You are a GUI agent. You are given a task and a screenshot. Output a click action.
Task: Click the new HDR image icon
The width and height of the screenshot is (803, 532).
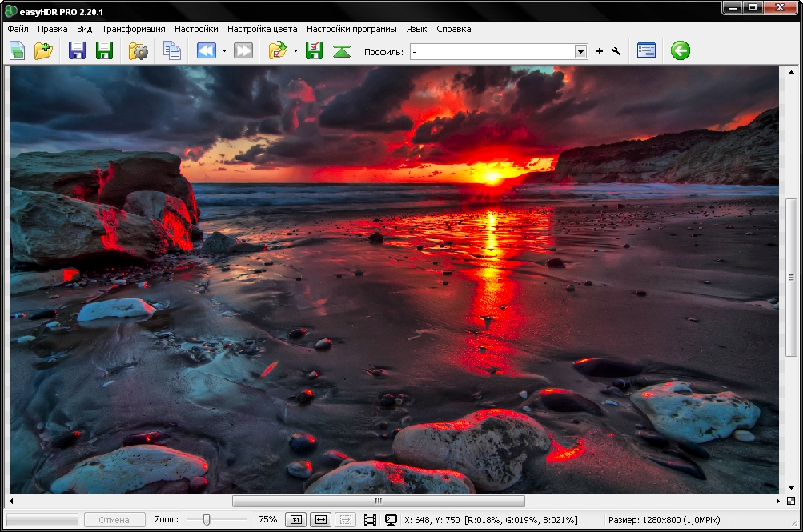click(17, 51)
